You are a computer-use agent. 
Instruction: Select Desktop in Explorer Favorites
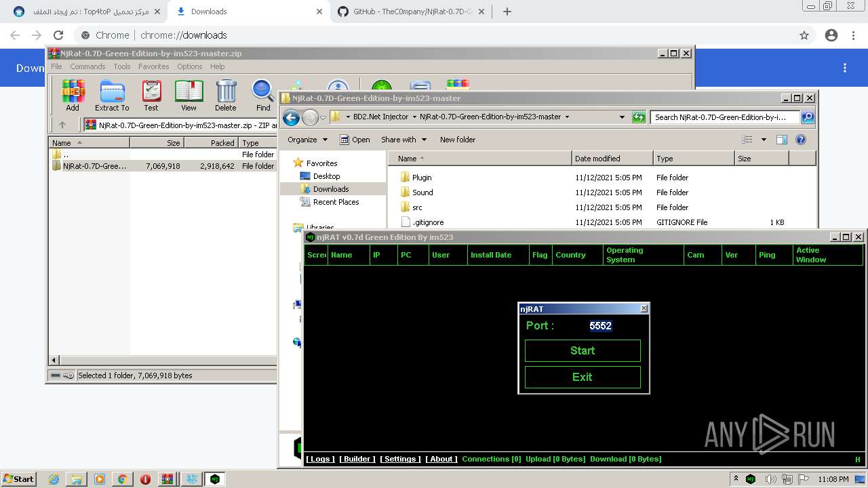pyautogui.click(x=326, y=176)
